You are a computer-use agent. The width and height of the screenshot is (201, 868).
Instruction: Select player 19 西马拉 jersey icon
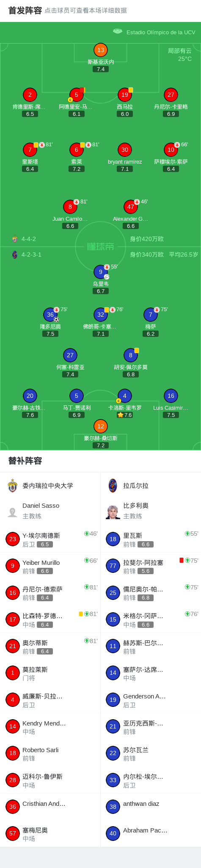pos(125,95)
